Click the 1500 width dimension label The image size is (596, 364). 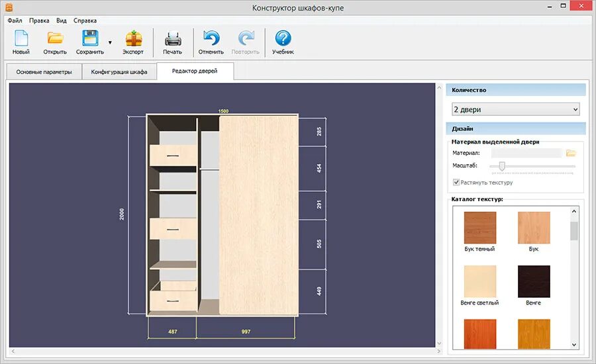pyautogui.click(x=224, y=111)
